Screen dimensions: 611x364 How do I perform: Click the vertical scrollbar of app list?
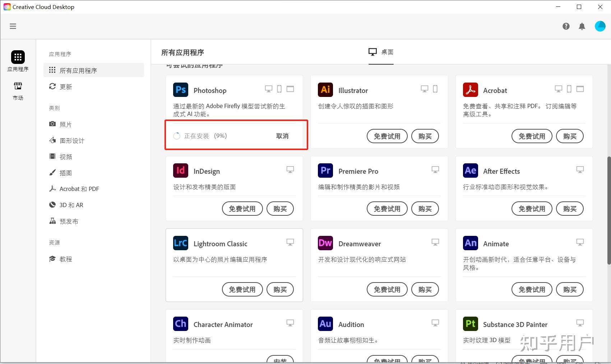(608, 210)
